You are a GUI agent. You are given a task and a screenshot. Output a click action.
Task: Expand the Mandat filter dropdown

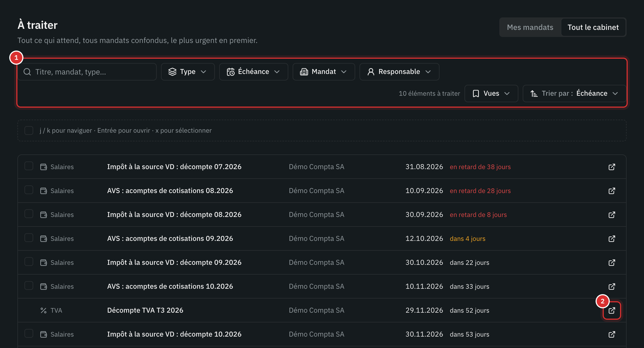tap(324, 72)
